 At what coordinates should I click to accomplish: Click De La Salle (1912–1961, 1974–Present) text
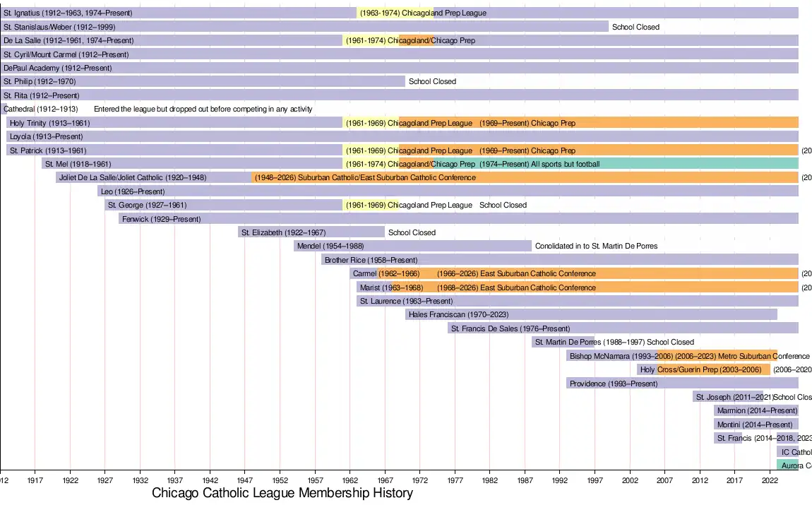[69, 40]
